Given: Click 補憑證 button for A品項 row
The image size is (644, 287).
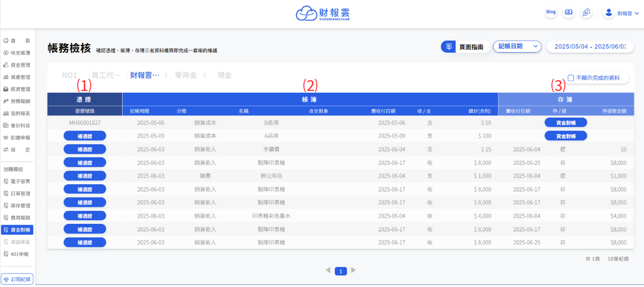Looking at the screenshot, I should tap(85, 136).
